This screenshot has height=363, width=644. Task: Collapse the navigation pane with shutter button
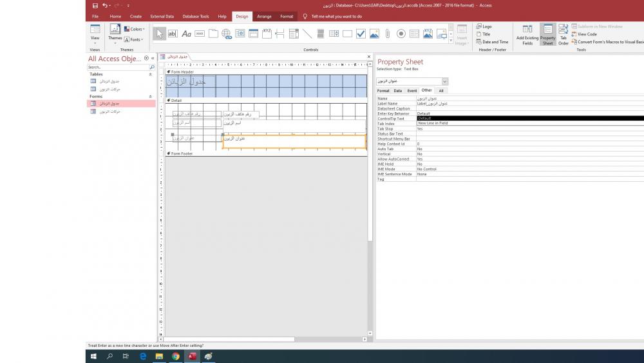click(153, 59)
